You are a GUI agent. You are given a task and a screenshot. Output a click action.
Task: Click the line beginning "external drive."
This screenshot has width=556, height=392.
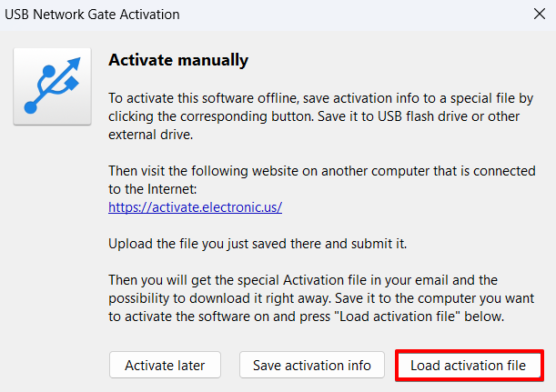click(x=146, y=135)
